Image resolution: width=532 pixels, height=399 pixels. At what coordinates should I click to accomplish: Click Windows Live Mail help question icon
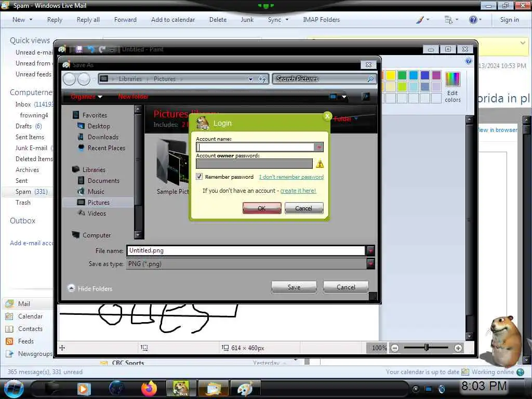[473, 20]
